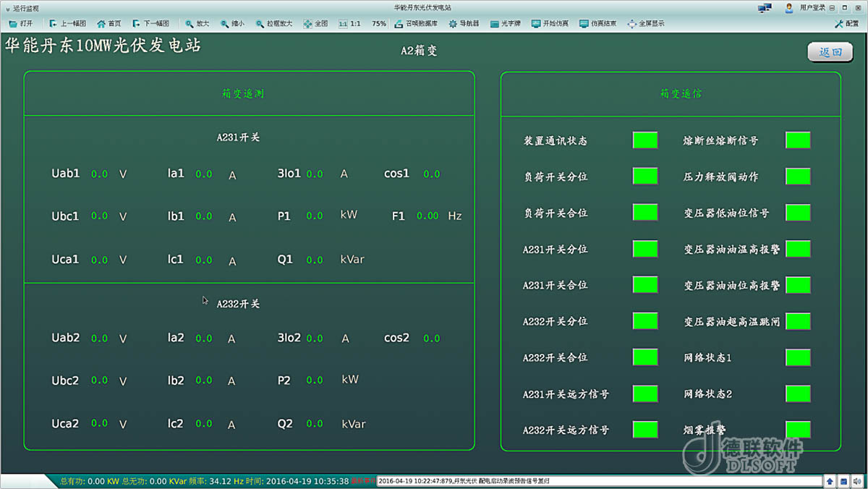868x489 pixels.
Task: Click the 烟雾报警 status indicator
Action: pyautogui.click(x=798, y=430)
